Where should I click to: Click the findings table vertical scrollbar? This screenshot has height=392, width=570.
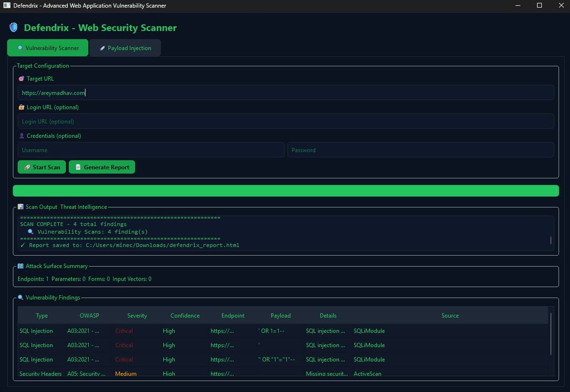coord(551,333)
